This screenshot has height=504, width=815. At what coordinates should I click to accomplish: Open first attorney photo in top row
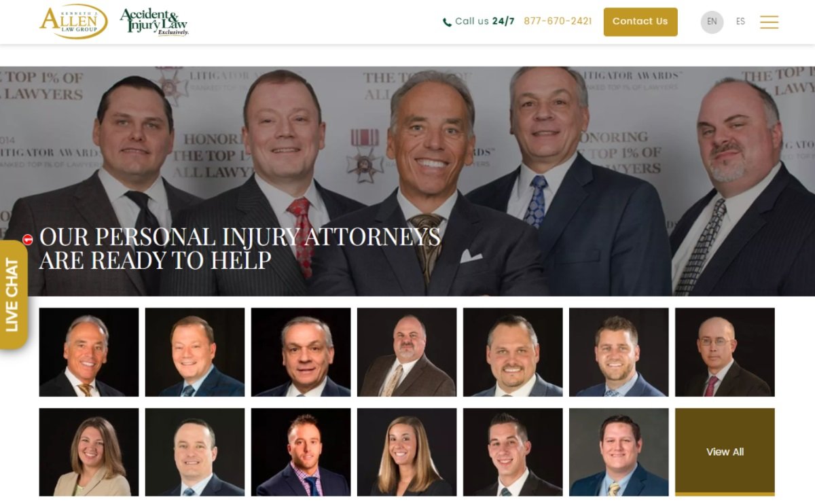pos(89,352)
